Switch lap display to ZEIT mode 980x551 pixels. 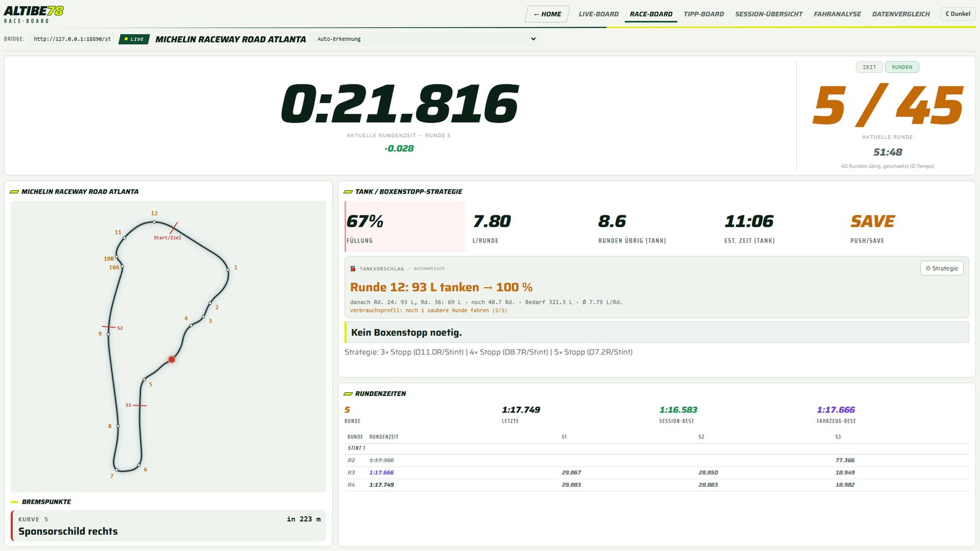click(x=869, y=67)
